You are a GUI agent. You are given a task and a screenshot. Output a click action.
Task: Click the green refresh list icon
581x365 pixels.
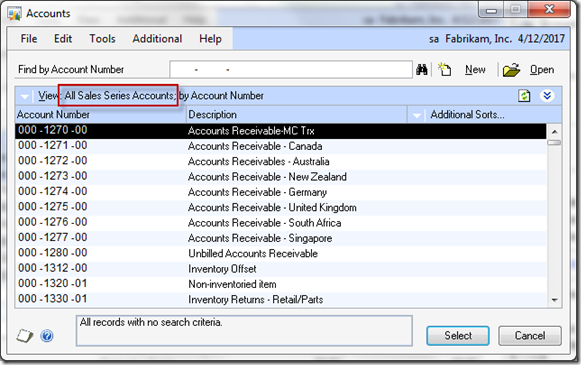click(524, 96)
